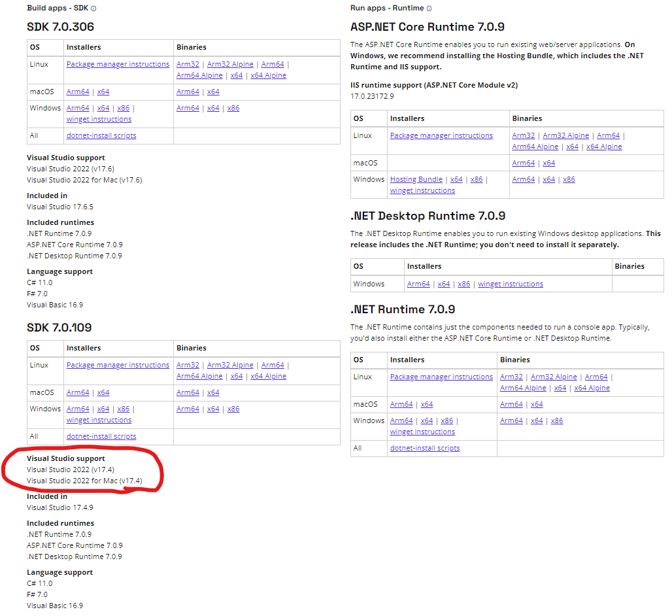Open ASP.NET Core Runtime winget instructions

coord(422,190)
